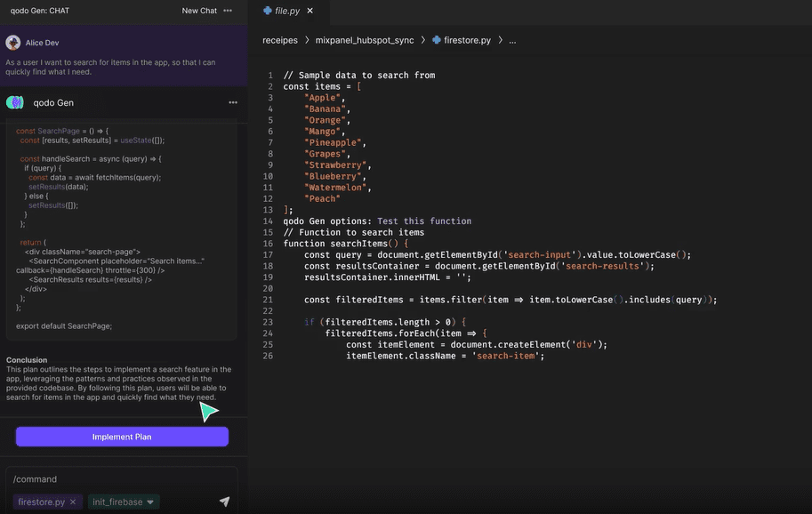Screen dimensions: 812x514
Task: Click the "Strawberry" string in code
Action: click(x=335, y=165)
